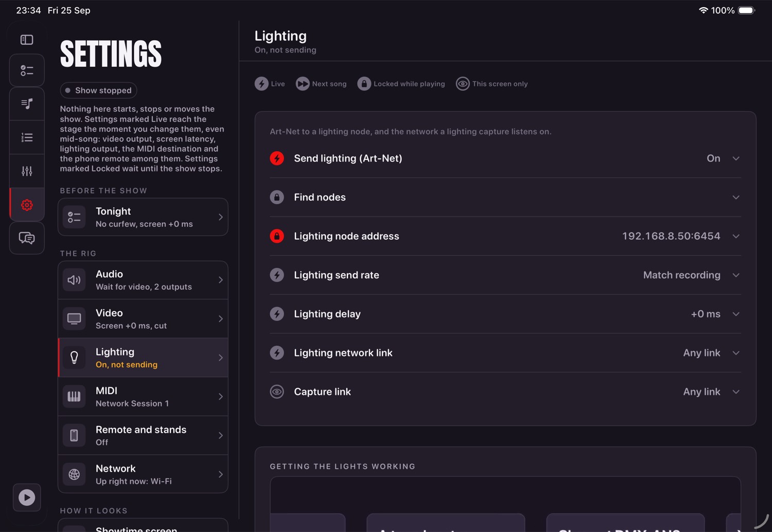The image size is (772, 532).
Task: Click the Locked while playing padlock icon
Action: pos(364,84)
